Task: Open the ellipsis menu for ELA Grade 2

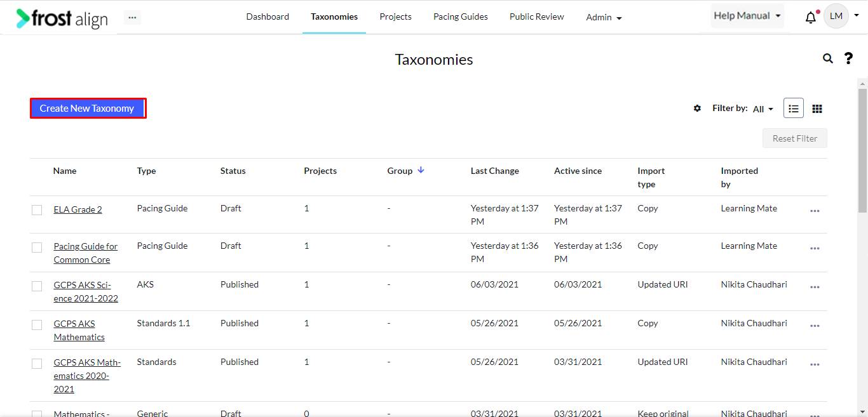Action: point(815,211)
